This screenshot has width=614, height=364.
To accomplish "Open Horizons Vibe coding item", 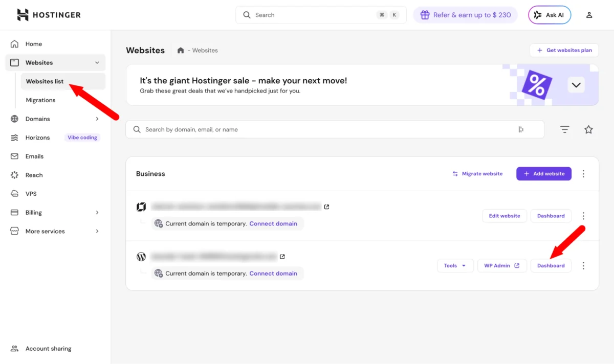I will tap(55, 138).
